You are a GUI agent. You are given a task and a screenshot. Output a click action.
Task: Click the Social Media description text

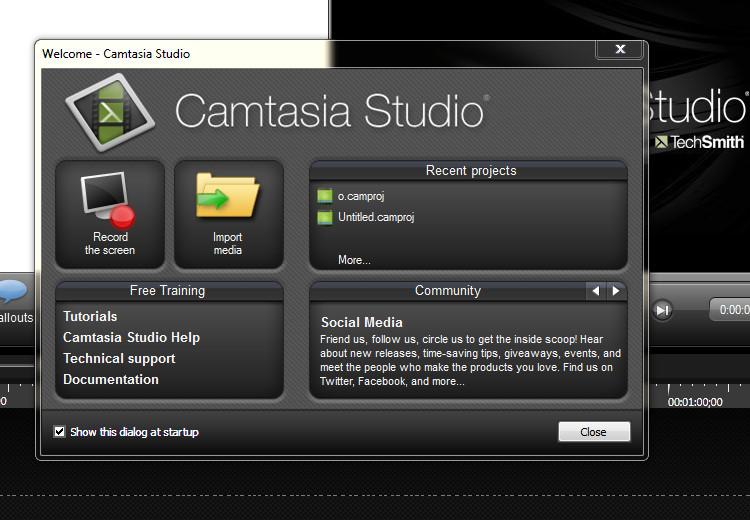coord(470,360)
